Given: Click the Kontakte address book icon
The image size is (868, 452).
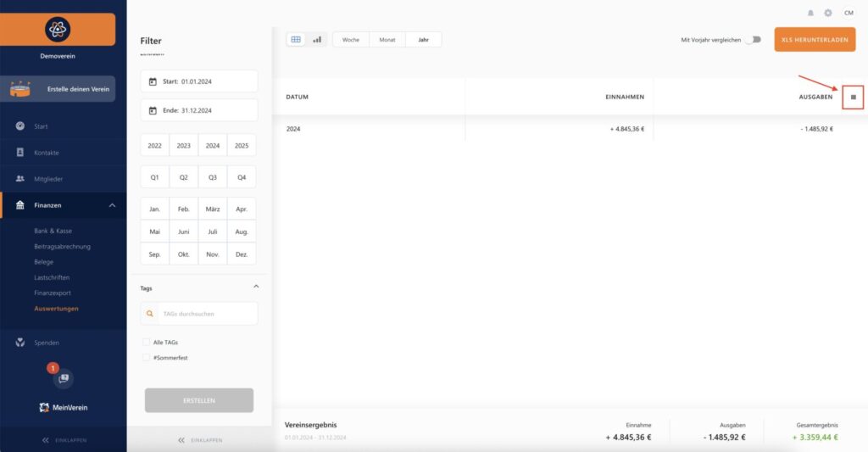Looking at the screenshot, I should pyautogui.click(x=20, y=153).
